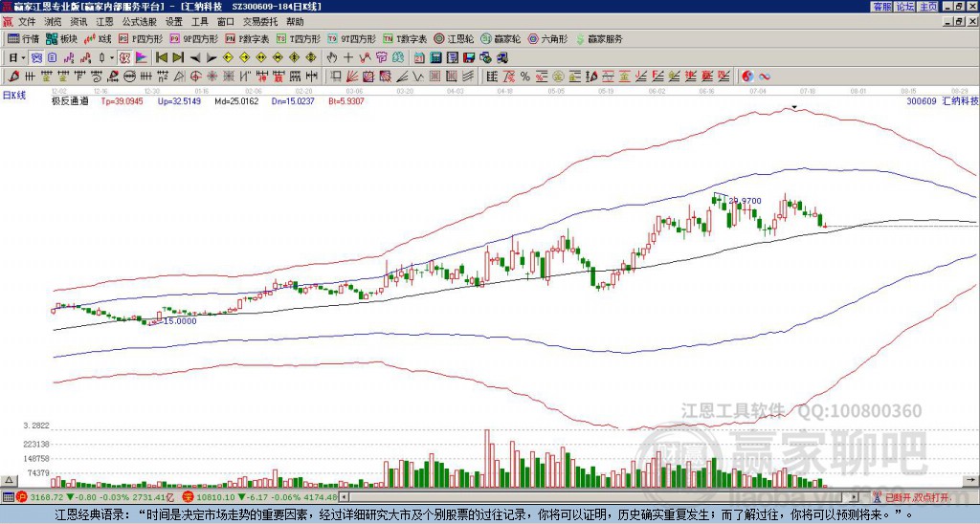This screenshot has width=980, height=524.
Task: Open the 江恩轮 Gann wheel
Action: (454, 38)
